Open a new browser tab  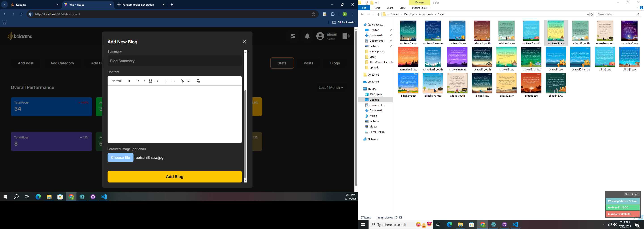tap(172, 4)
